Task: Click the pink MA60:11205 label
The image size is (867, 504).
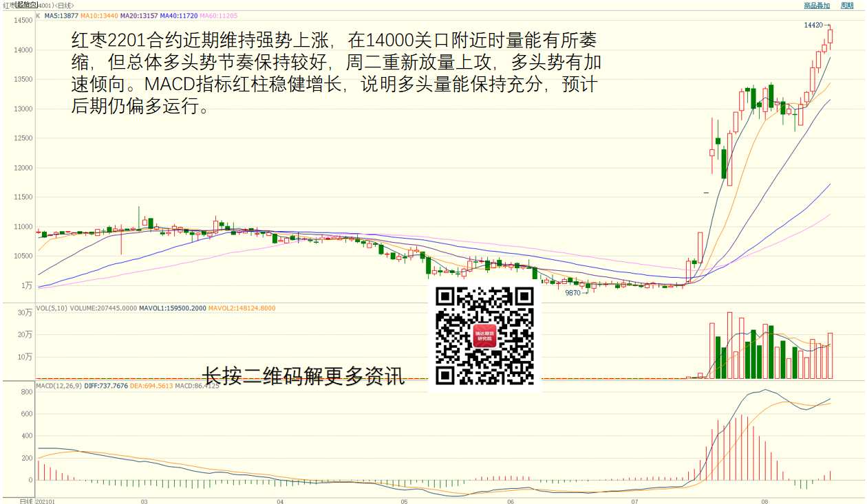Action: point(219,15)
